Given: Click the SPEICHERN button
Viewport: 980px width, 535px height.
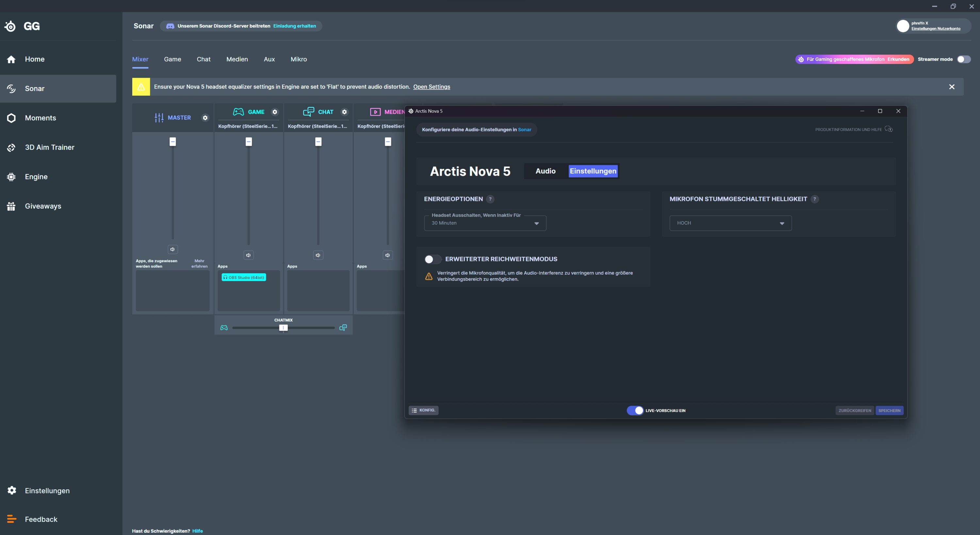Looking at the screenshot, I should (x=889, y=410).
